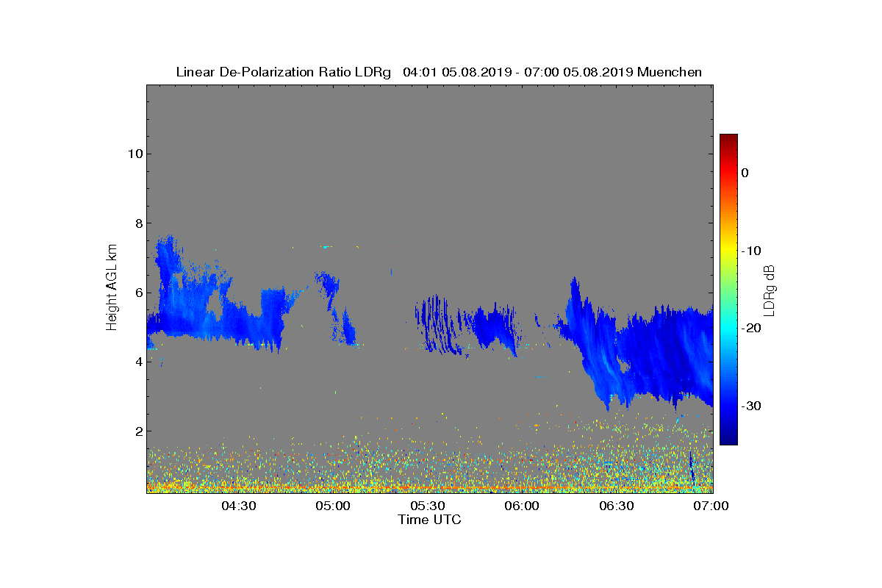Click the '06:00' time tick label
The height and width of the screenshot is (588, 882).
point(523,506)
